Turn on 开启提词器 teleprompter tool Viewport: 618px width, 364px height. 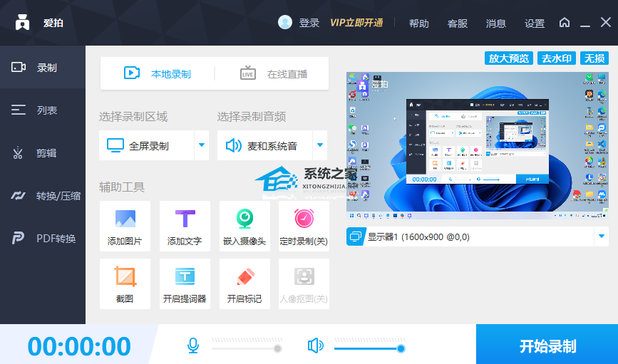185,284
